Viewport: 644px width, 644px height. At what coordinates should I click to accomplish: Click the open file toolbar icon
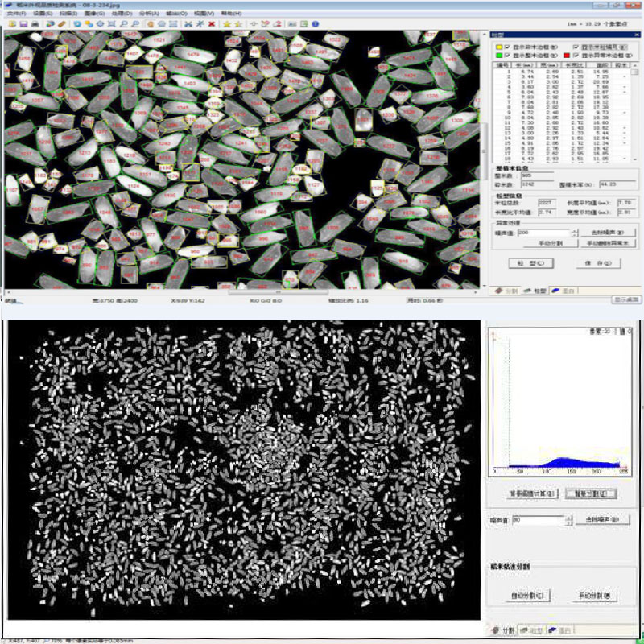(x=10, y=24)
